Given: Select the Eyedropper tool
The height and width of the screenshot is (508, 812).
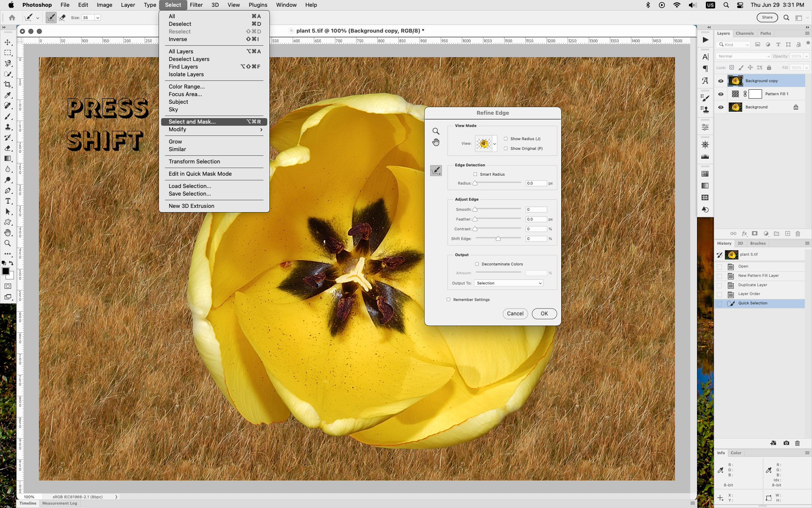Looking at the screenshot, I should 8,95.
